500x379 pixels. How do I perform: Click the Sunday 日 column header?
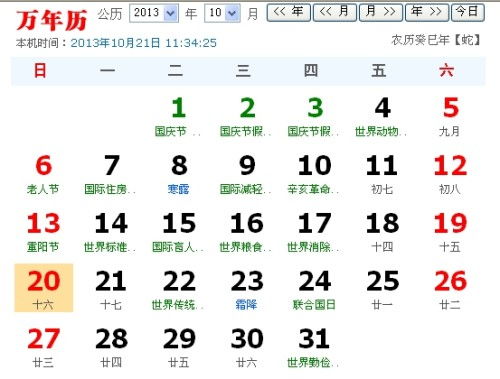coord(40,71)
